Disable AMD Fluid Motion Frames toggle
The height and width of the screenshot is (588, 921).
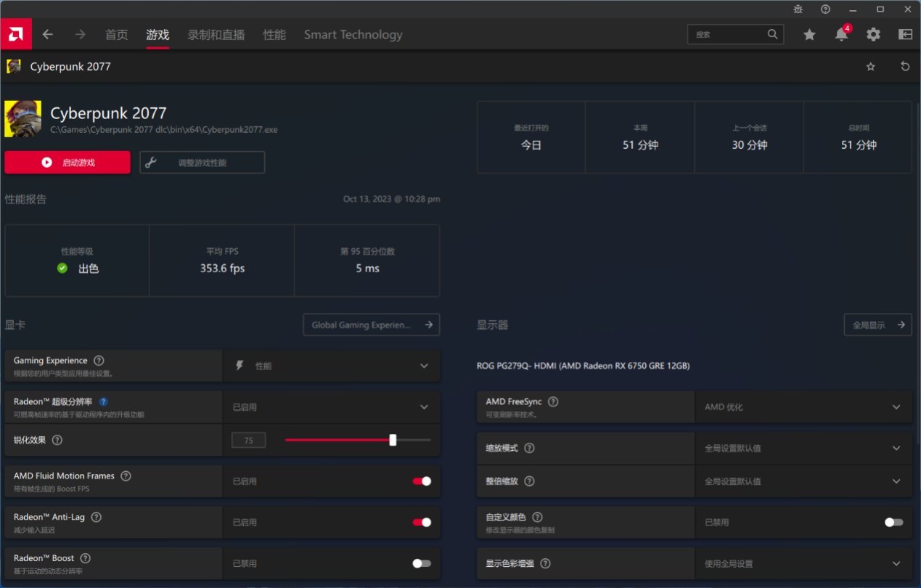tap(422, 481)
